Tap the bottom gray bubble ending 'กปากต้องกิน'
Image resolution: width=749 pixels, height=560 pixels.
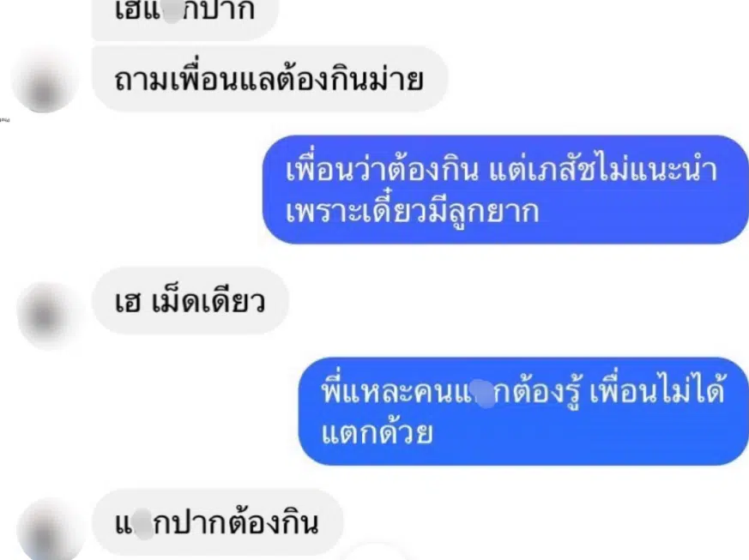pos(217,523)
